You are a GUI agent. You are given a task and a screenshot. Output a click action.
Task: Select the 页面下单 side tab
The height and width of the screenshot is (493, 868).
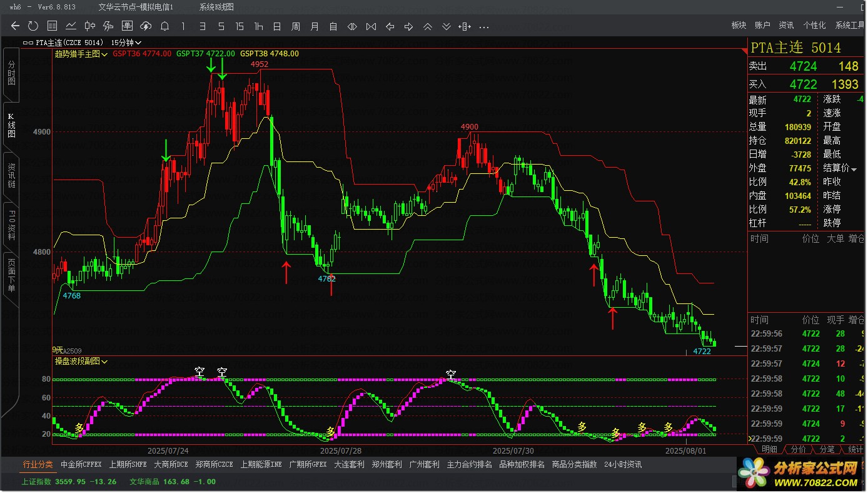pyautogui.click(x=11, y=277)
